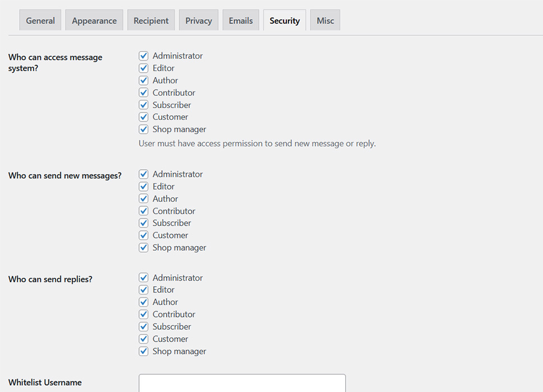Go to the Privacy tab
Viewport: 543px width, 392px height.
tap(198, 20)
